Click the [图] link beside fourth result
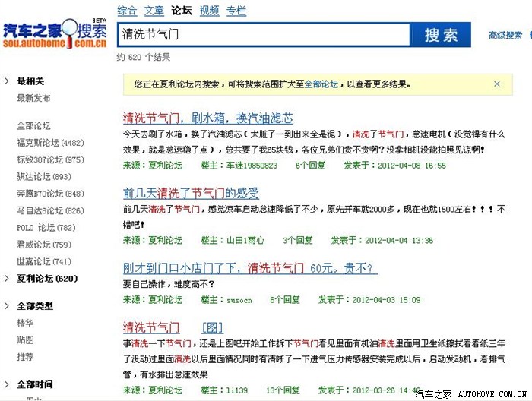 point(213,328)
